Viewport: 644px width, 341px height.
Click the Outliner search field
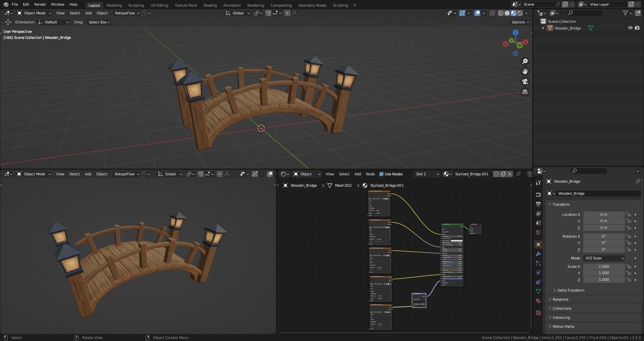[x=585, y=13]
